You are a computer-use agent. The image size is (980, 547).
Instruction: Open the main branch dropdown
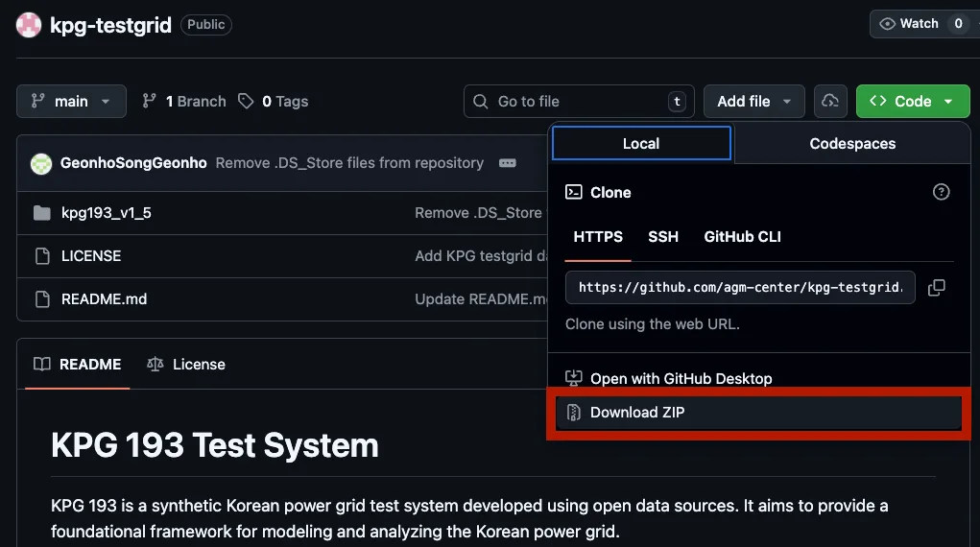[71, 102]
